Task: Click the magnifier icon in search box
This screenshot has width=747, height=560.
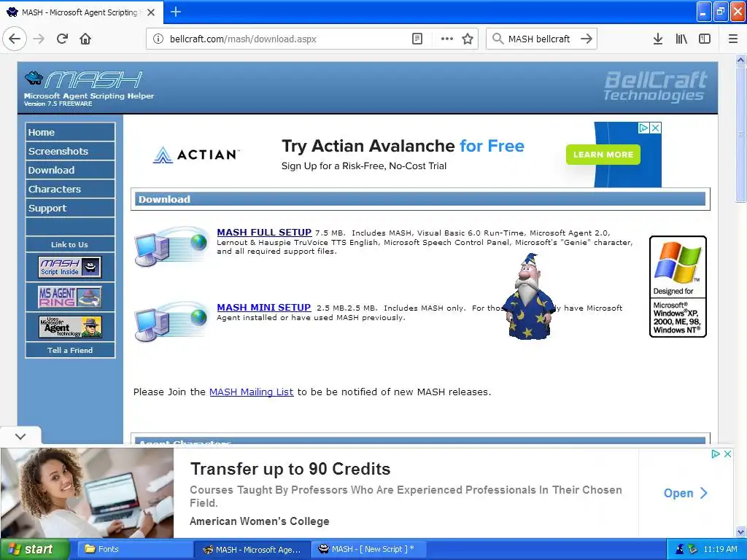Action: point(498,39)
